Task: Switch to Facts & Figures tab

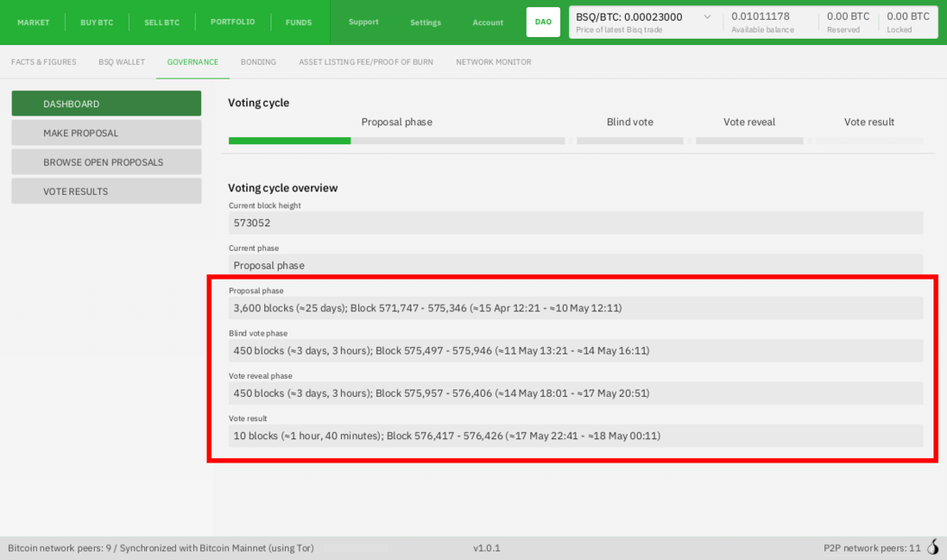Action: pos(43,62)
